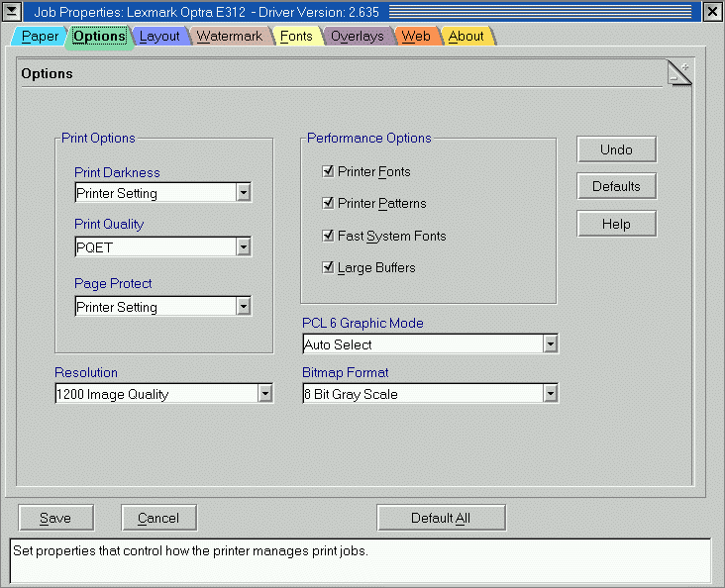Restore settings with Defaults button
725x588 pixels.
click(x=616, y=186)
